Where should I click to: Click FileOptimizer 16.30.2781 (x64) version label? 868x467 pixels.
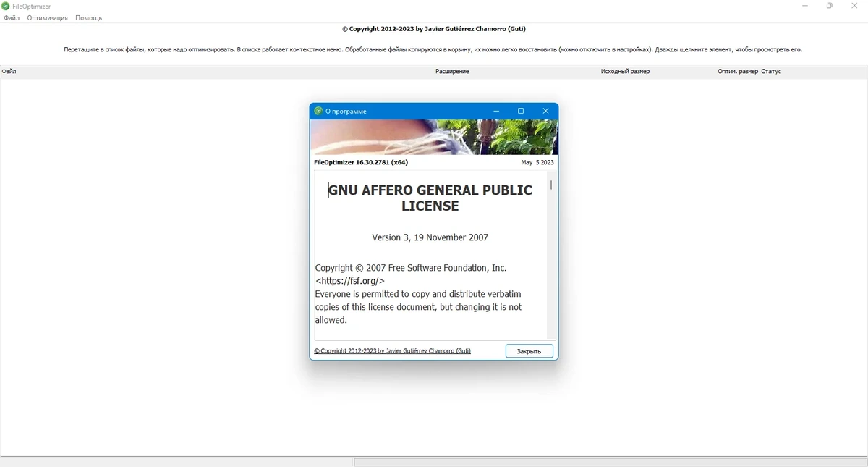(361, 162)
